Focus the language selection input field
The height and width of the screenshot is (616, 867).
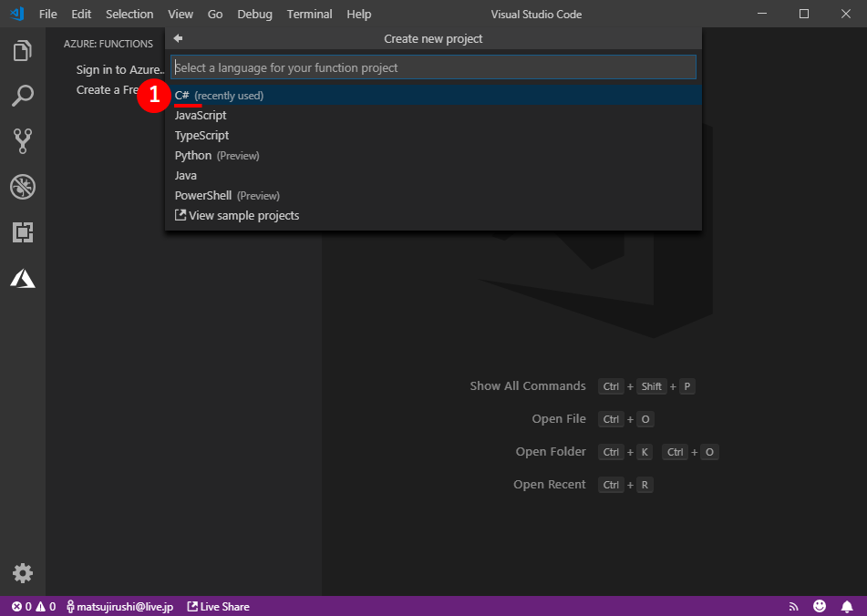coord(433,67)
